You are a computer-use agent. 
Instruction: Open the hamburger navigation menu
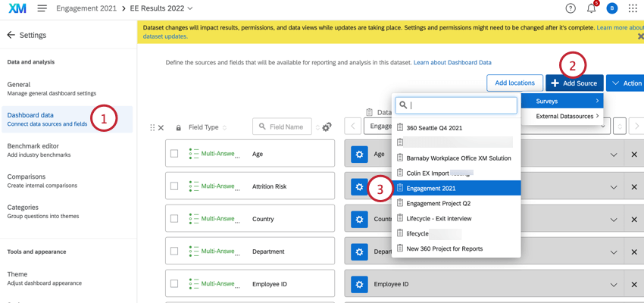[42, 8]
